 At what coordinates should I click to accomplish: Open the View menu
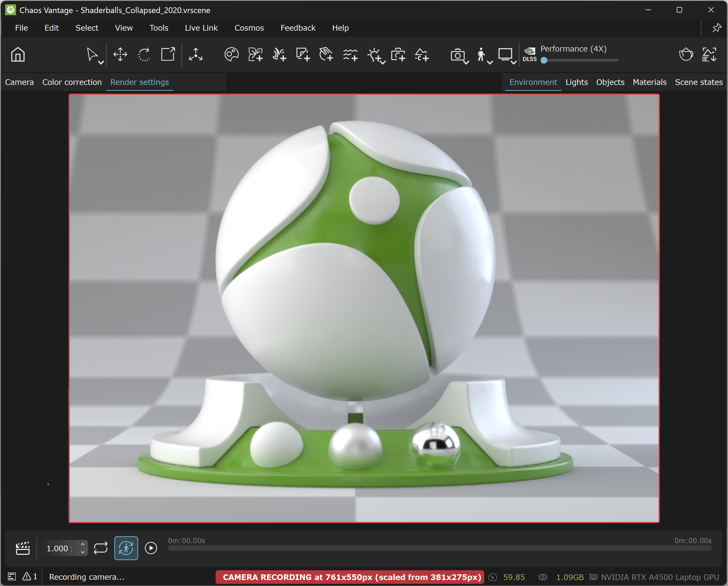[124, 28]
